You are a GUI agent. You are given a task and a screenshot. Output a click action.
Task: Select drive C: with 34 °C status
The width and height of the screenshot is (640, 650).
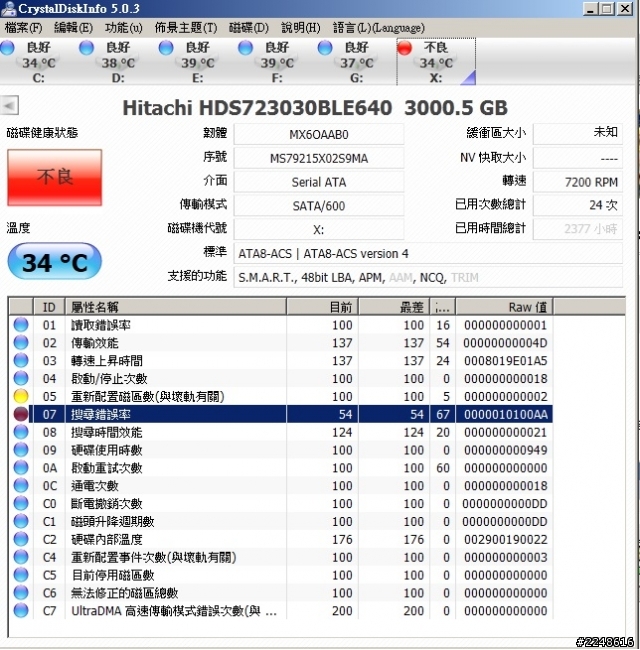[39, 62]
